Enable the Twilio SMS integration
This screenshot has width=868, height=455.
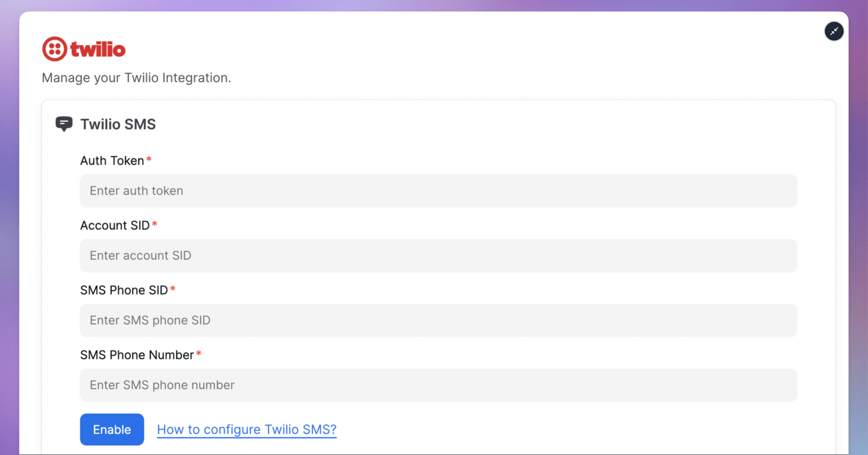(x=111, y=429)
